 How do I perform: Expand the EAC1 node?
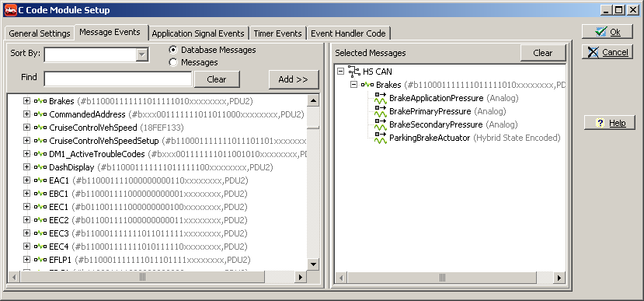tap(27, 180)
